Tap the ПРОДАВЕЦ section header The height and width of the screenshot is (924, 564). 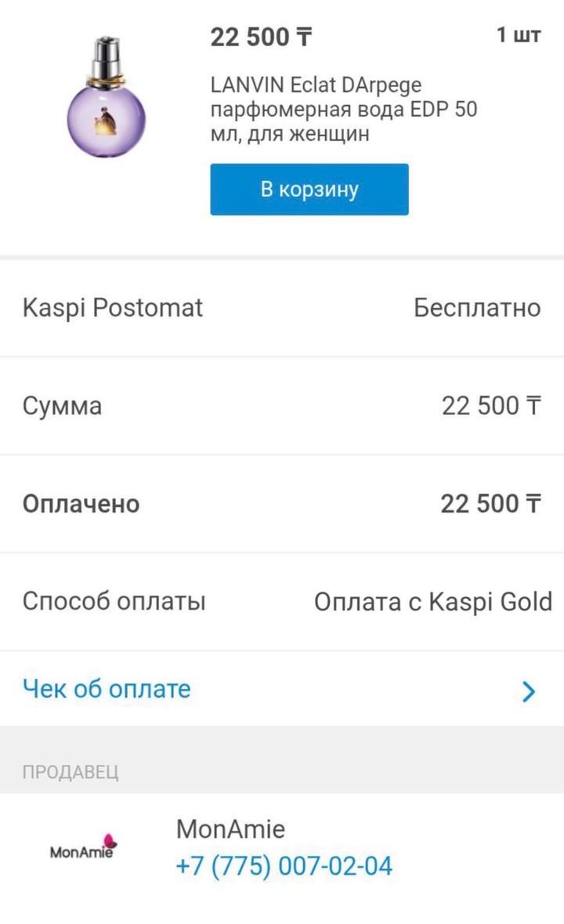pyautogui.click(x=70, y=772)
